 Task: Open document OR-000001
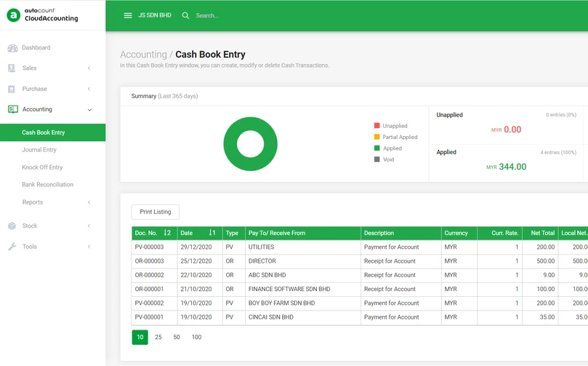149,289
